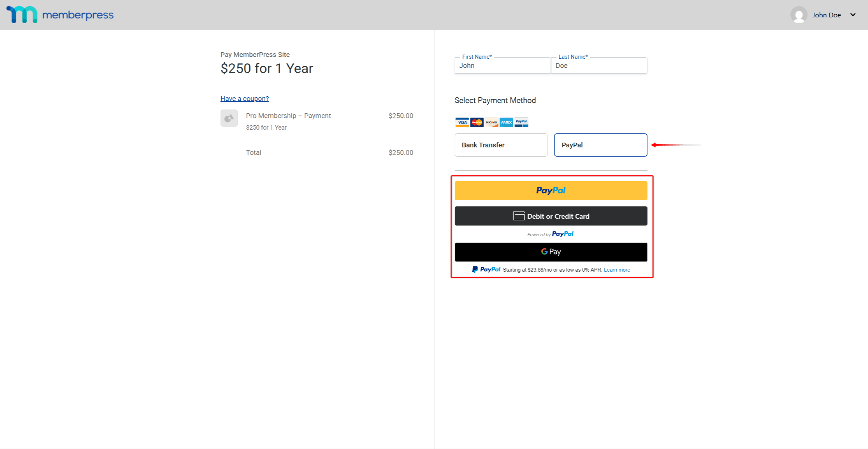Select Bank Transfer payment method
This screenshot has width=868, height=449.
click(501, 145)
